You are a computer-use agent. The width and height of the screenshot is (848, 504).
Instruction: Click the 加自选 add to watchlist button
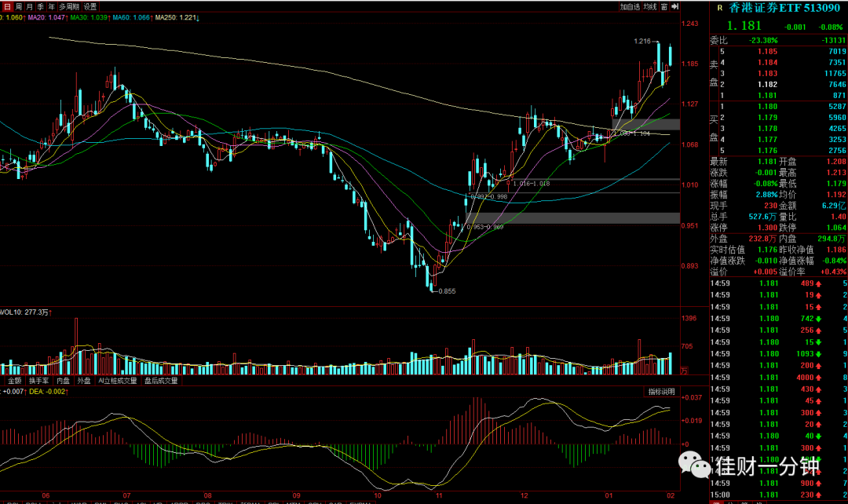[630, 6]
